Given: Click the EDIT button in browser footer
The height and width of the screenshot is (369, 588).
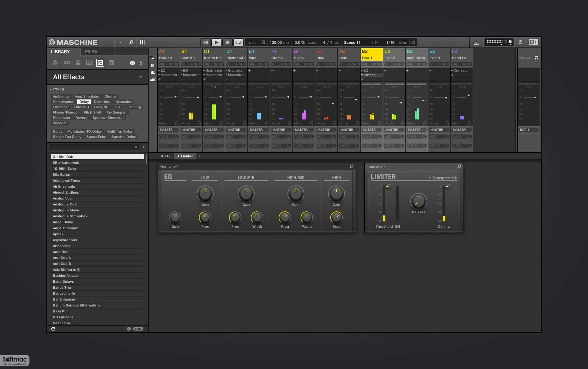Looking at the screenshot, I should pos(138,329).
